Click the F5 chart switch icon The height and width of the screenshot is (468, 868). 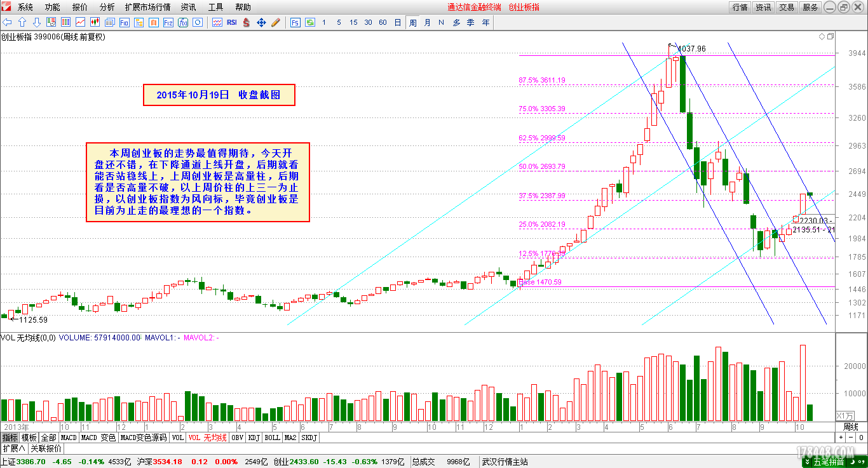[295, 22]
